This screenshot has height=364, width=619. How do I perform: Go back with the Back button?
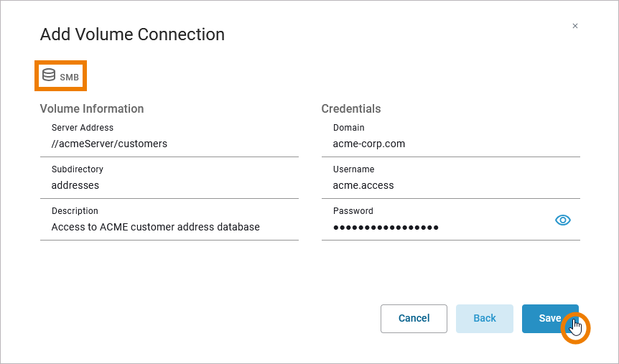(x=485, y=318)
